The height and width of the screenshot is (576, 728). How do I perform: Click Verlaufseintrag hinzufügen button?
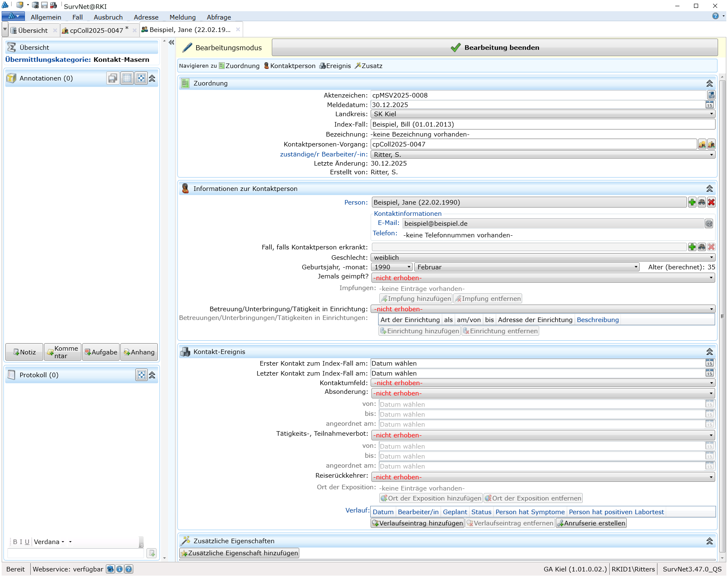[x=417, y=523]
